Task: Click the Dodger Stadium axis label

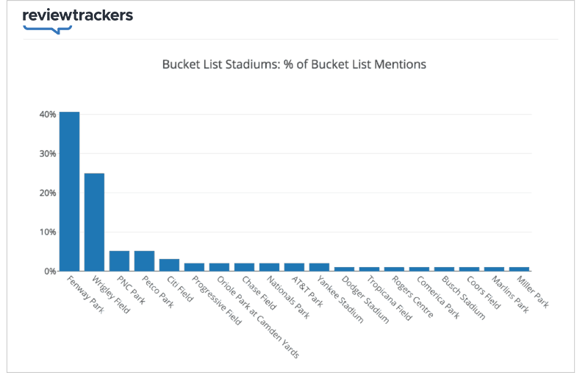Action: (365, 300)
